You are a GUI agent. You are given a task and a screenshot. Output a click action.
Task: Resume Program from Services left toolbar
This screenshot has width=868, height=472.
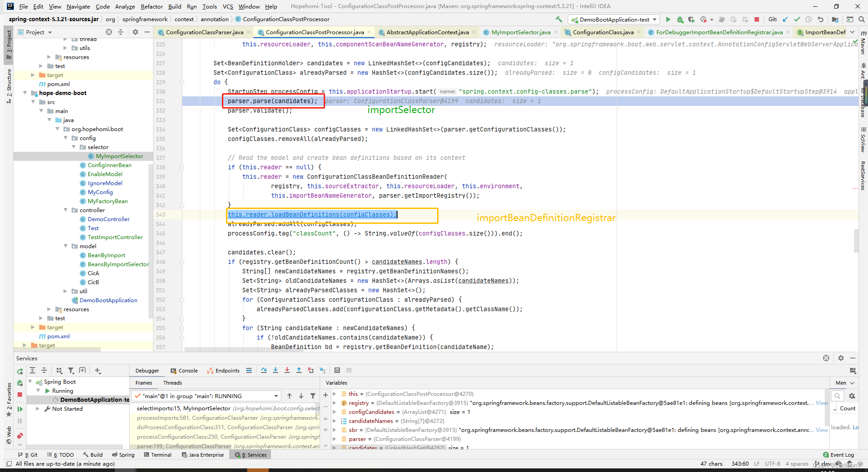[20, 409]
